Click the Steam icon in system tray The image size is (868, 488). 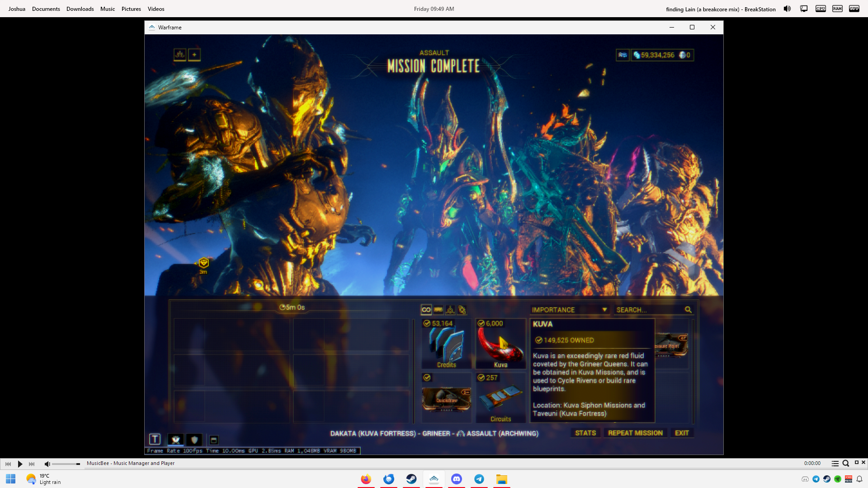(x=827, y=479)
